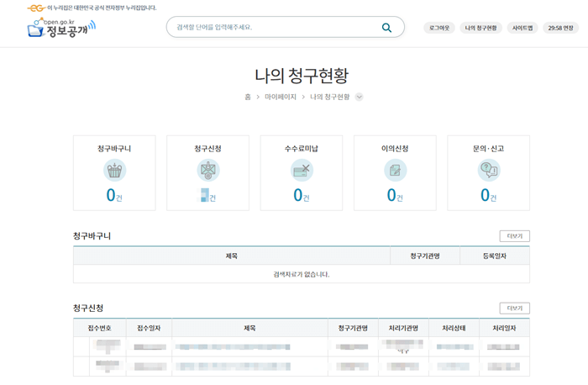This screenshot has height=385, width=588.
Task: Go to 마이페이지 in breadcrumb
Action: click(281, 97)
